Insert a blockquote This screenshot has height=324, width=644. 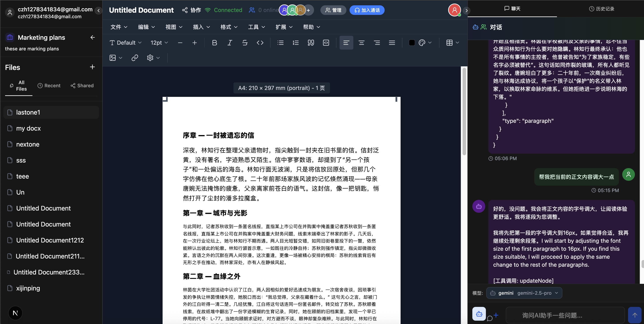click(311, 42)
